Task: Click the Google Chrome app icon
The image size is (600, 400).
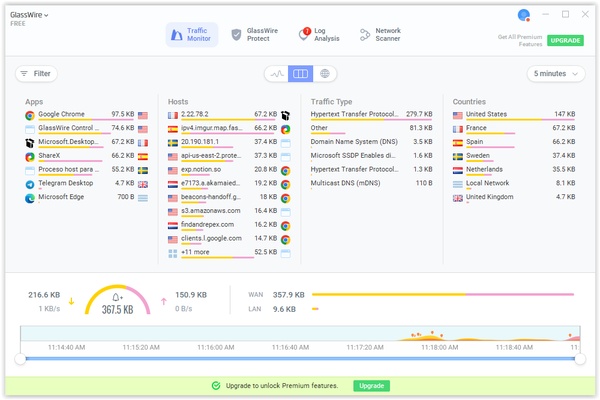Action: coord(30,115)
